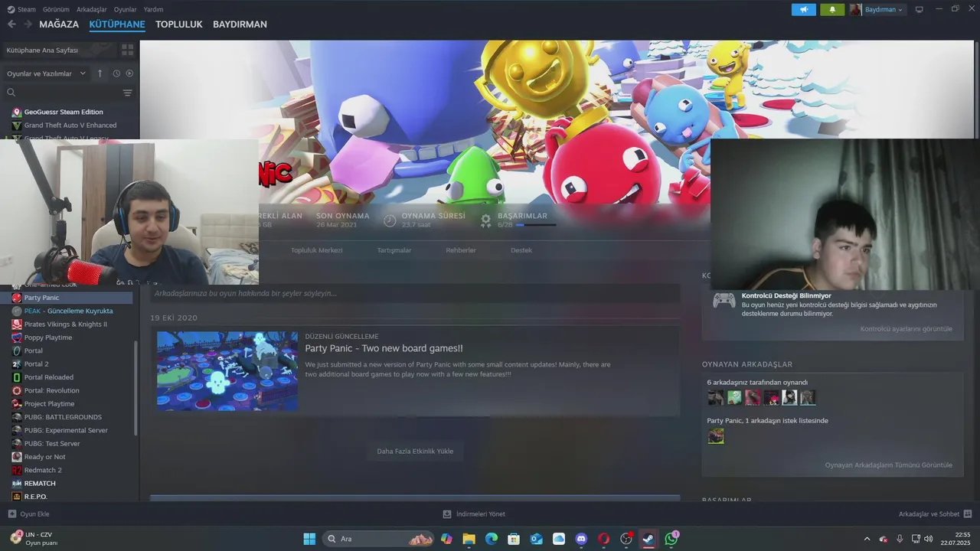Screen dimensions: 980x551
Task: Open the Rehberler link
Action: coord(461,250)
